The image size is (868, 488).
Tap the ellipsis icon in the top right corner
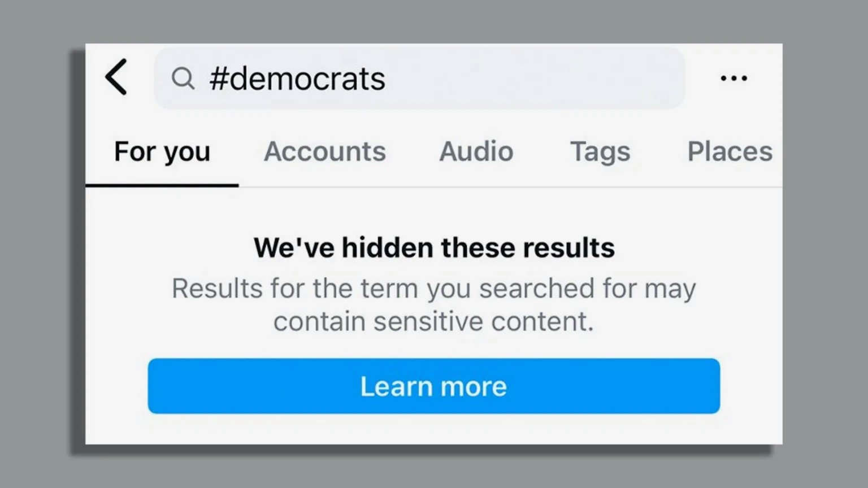[734, 79]
